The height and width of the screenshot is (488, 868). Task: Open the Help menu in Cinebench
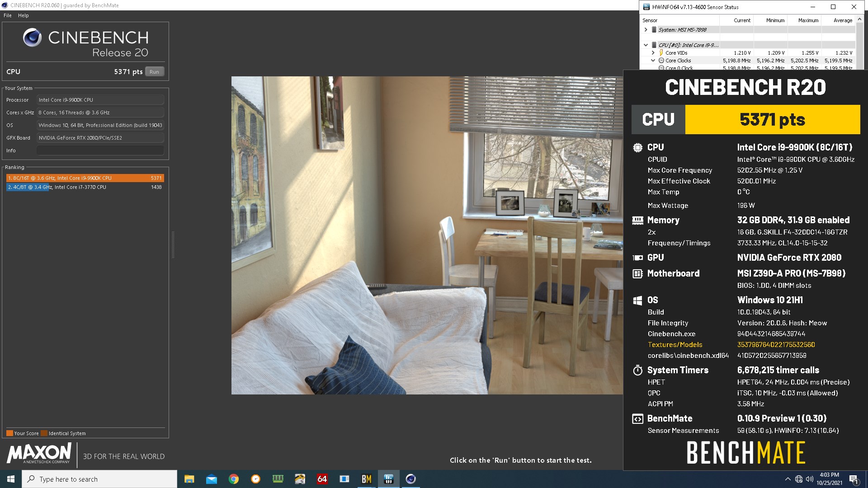(x=23, y=15)
